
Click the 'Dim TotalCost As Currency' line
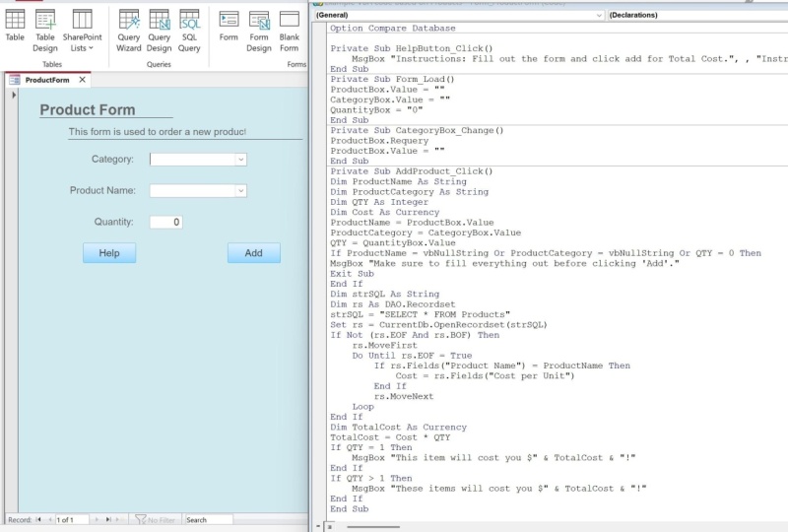398,427
